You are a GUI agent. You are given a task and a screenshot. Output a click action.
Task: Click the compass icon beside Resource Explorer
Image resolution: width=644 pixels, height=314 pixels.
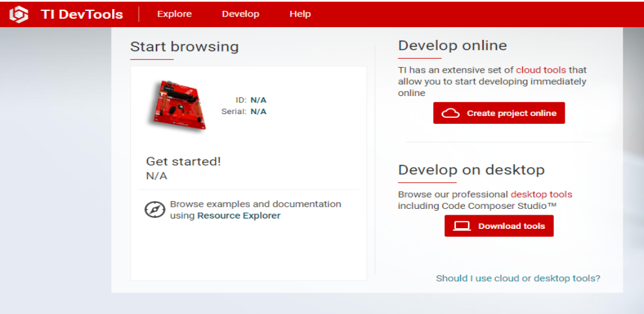tap(155, 210)
